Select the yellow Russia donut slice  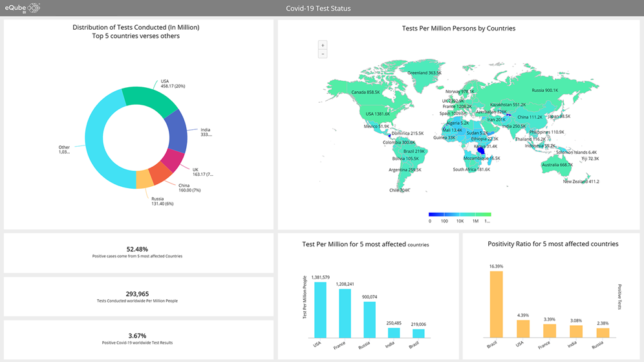(144, 180)
